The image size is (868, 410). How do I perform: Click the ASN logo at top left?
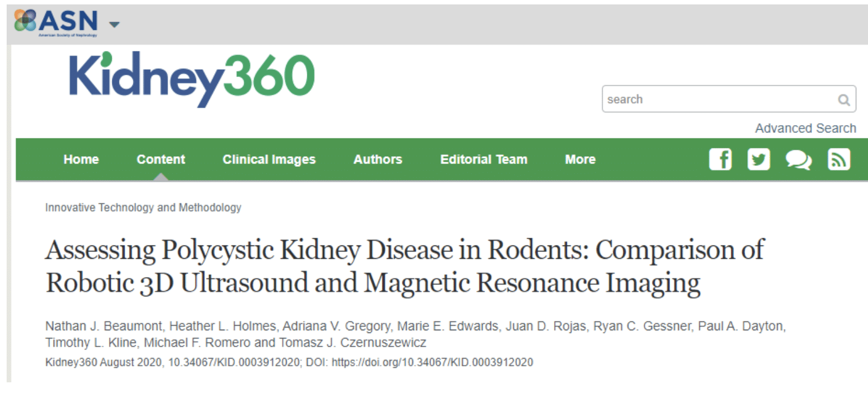[56, 23]
